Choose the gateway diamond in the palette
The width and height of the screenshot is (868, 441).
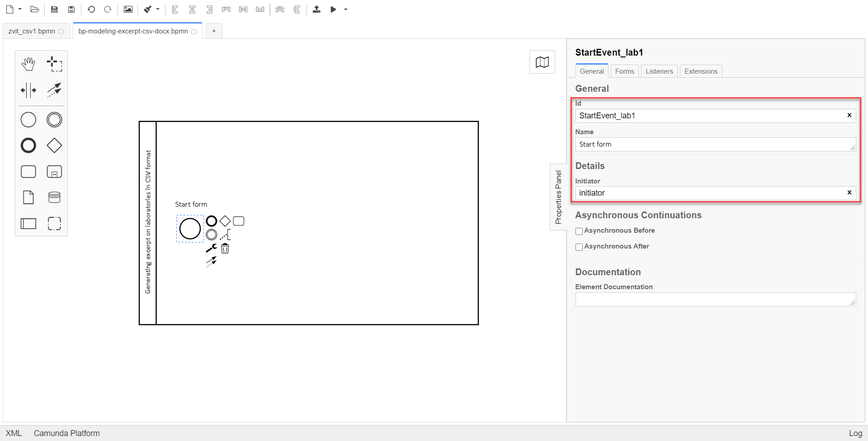pos(54,145)
